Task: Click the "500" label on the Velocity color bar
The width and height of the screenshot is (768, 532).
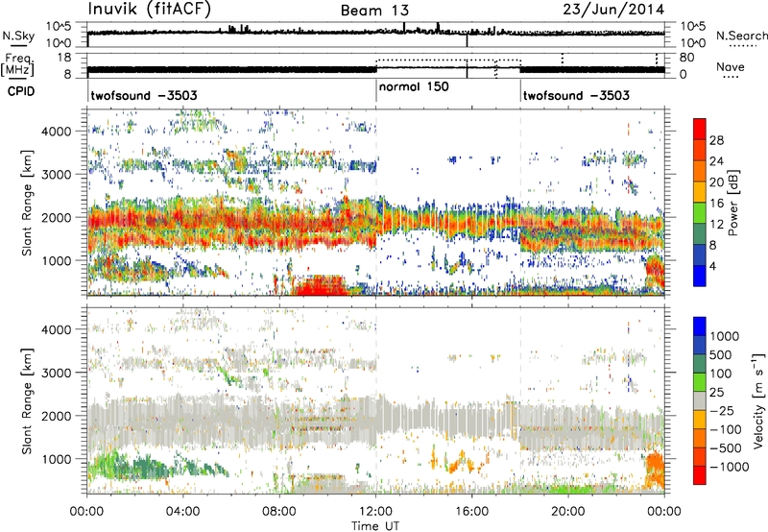Action: click(723, 355)
